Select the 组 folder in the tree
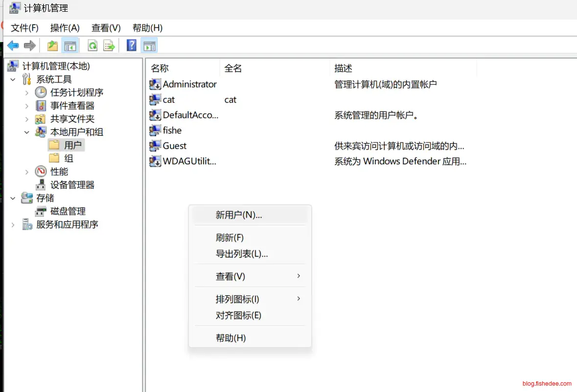The width and height of the screenshot is (577, 392). tap(69, 158)
